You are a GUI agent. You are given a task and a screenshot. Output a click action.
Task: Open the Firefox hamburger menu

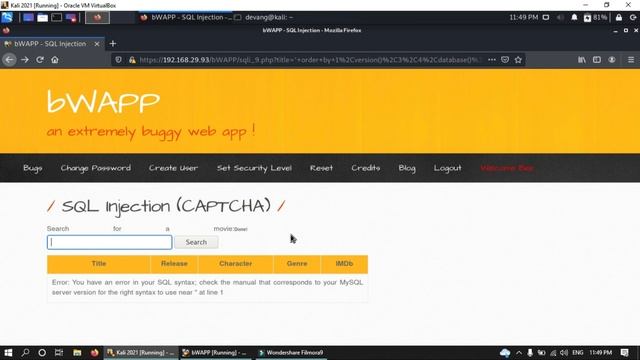coord(631,60)
